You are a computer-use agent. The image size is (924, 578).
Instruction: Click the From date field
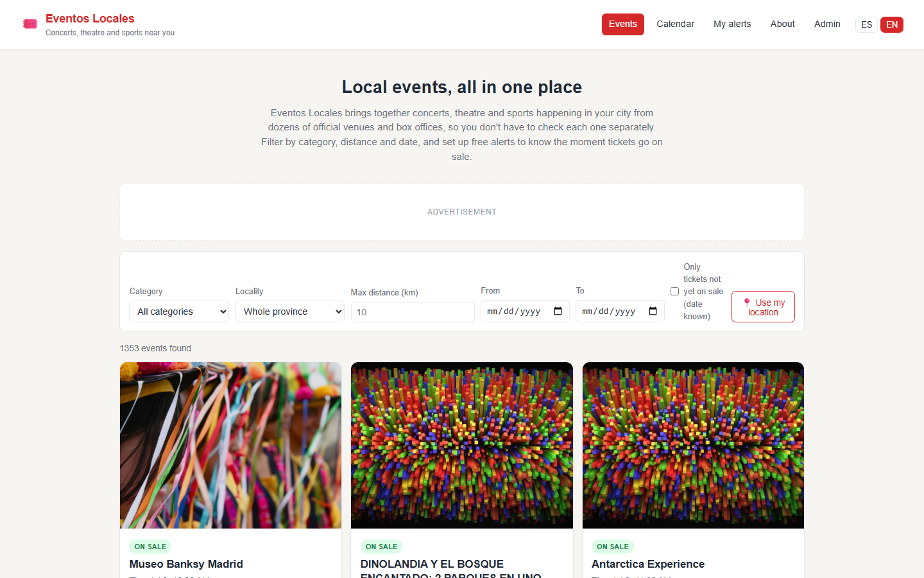(x=525, y=311)
